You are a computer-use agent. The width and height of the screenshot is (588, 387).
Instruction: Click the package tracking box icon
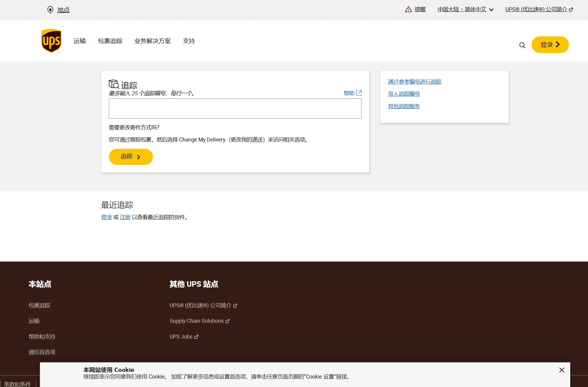click(x=114, y=84)
